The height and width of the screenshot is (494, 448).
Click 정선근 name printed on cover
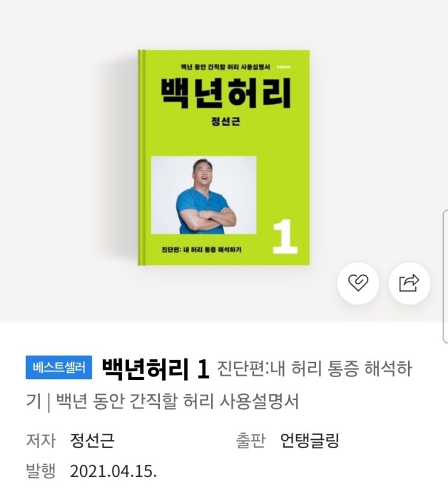coord(226,121)
